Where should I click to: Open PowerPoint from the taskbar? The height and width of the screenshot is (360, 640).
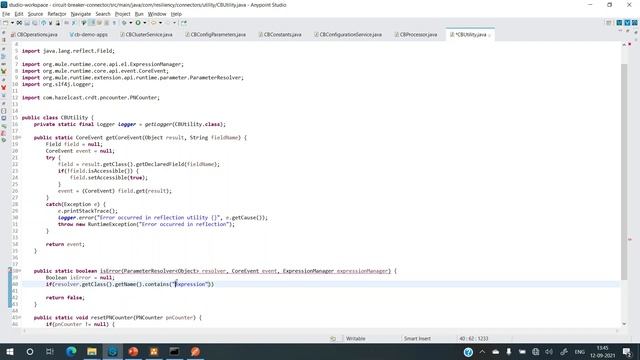133,351
